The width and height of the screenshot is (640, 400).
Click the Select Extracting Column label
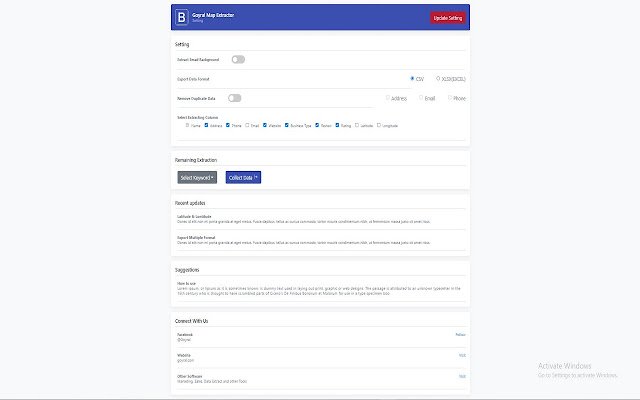[x=198, y=118]
